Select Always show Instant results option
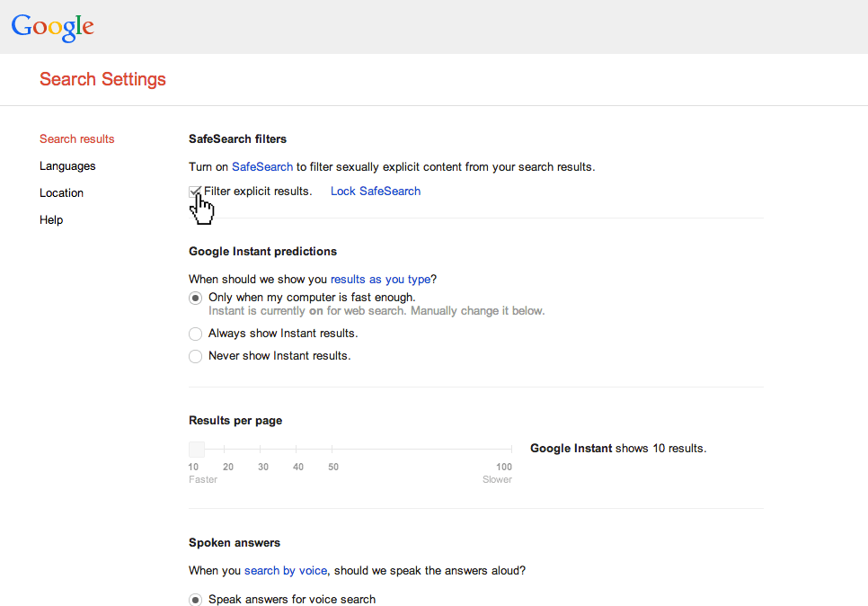Screen dimensions: 868x606 tap(195, 334)
